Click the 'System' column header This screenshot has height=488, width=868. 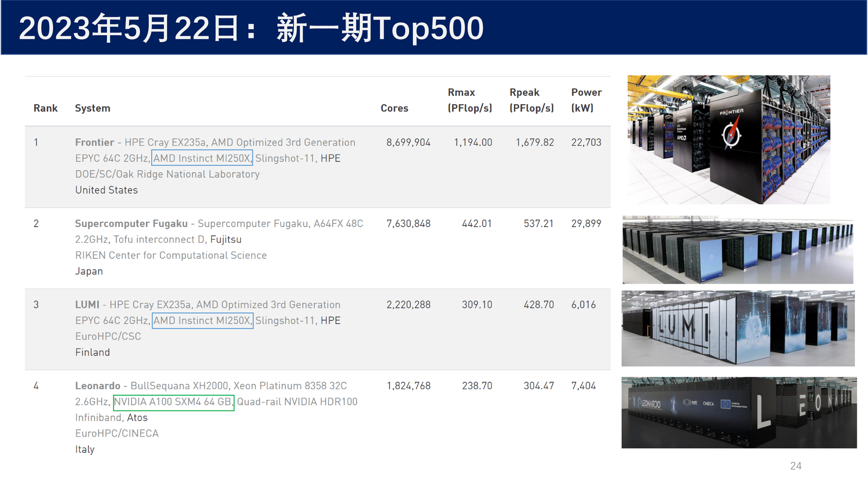(x=93, y=108)
